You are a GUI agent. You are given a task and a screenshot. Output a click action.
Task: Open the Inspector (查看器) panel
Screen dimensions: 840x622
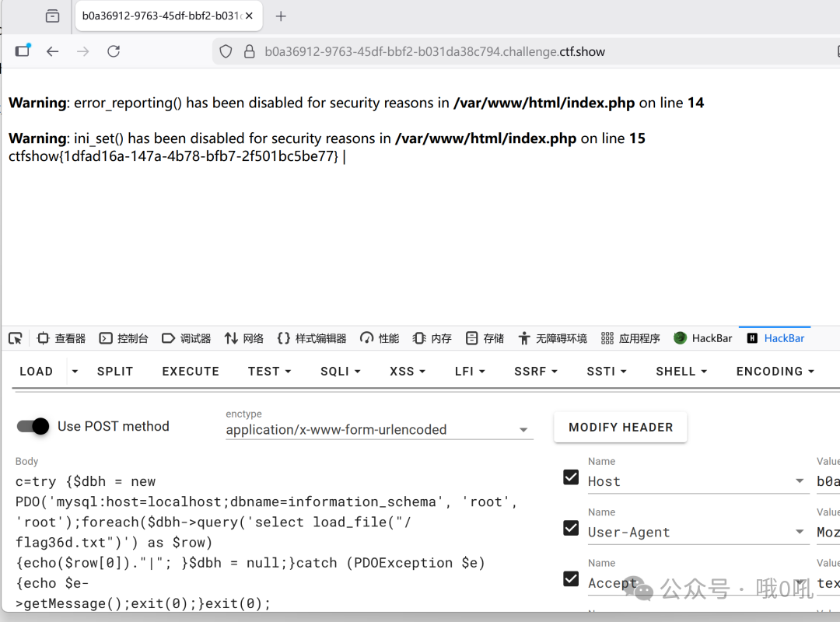tap(61, 338)
